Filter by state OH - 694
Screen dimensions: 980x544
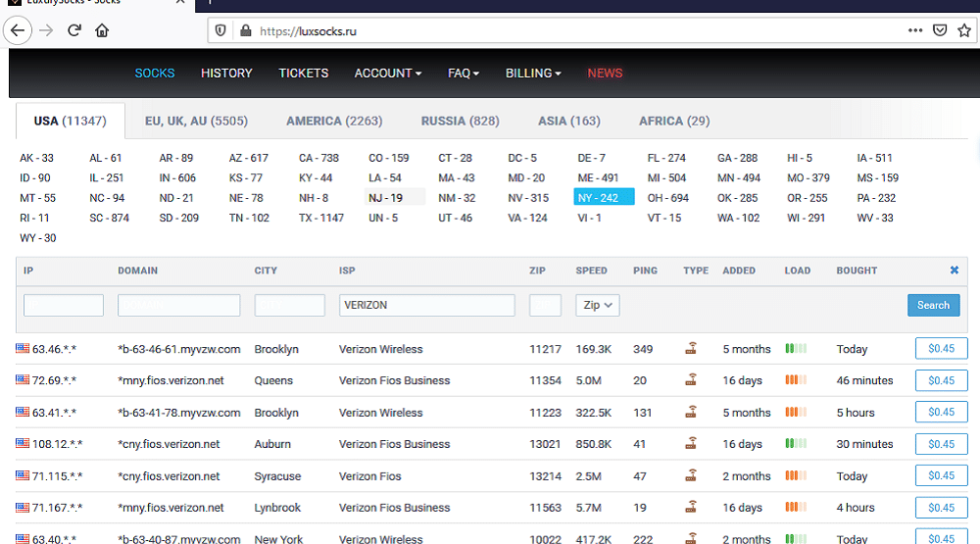pyautogui.click(x=668, y=198)
